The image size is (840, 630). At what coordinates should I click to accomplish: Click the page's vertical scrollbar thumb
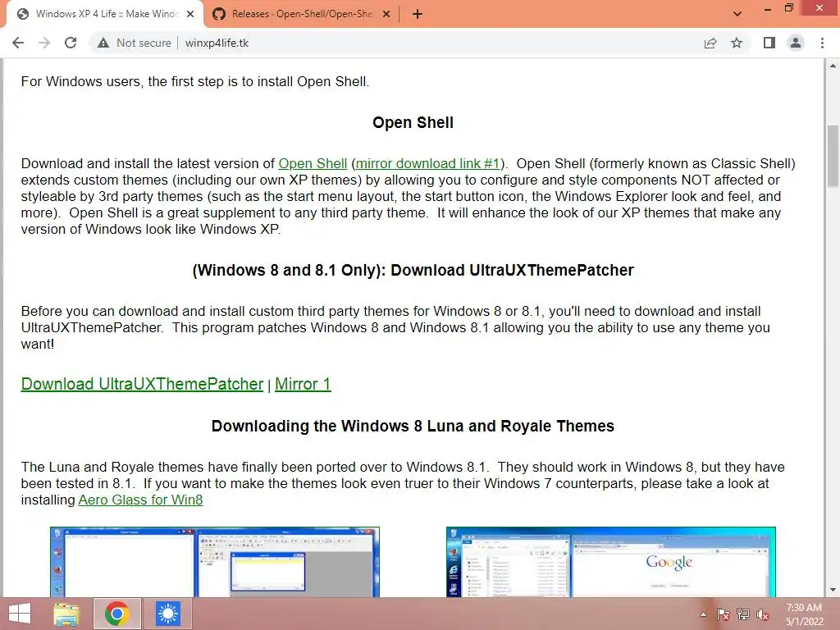pyautogui.click(x=833, y=156)
